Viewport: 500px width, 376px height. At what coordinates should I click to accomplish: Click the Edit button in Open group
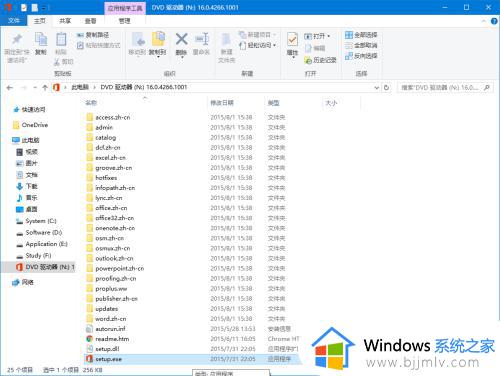(315, 48)
